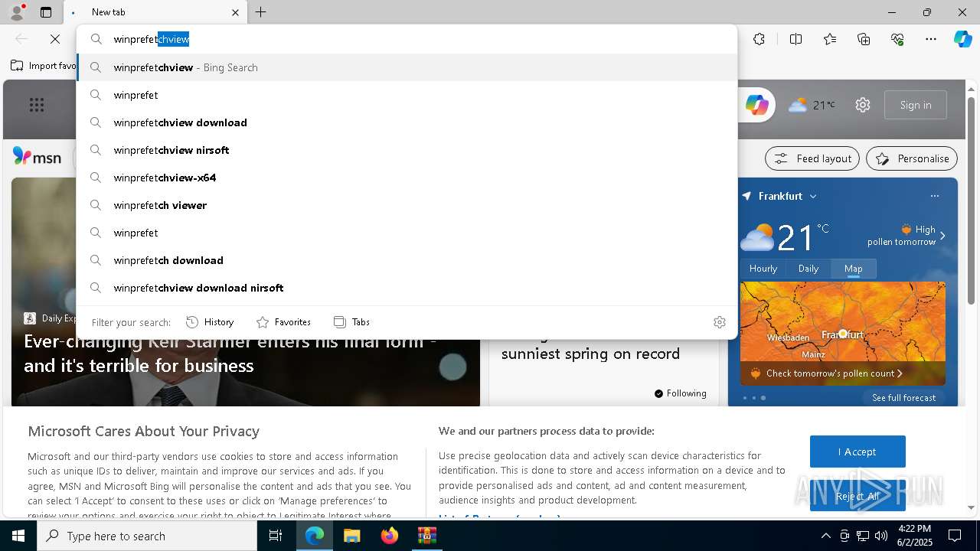Click I Accept privacy button

(x=857, y=452)
